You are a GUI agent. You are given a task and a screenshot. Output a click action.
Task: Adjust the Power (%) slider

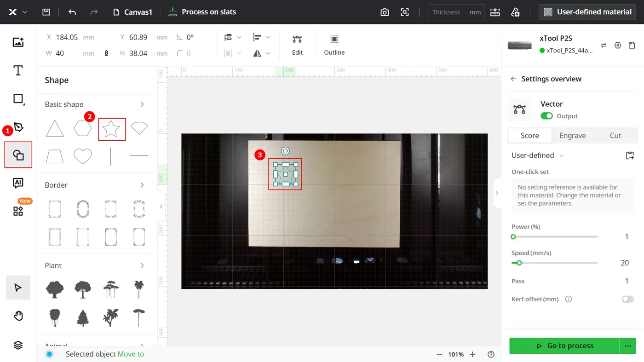coord(554,236)
